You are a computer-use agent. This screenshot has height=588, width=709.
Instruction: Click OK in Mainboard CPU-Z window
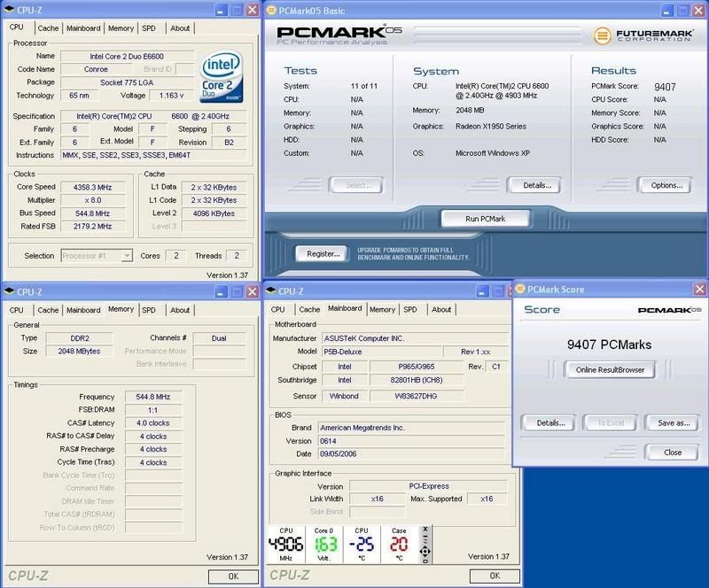coord(495,576)
